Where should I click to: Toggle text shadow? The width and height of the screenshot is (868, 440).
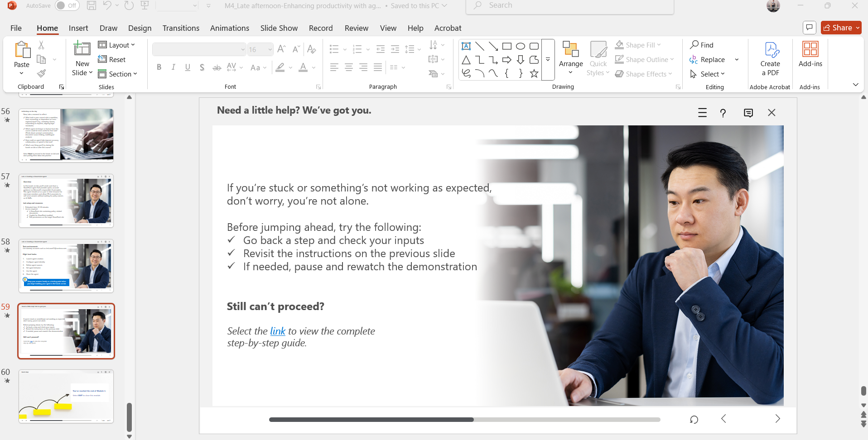(x=202, y=67)
